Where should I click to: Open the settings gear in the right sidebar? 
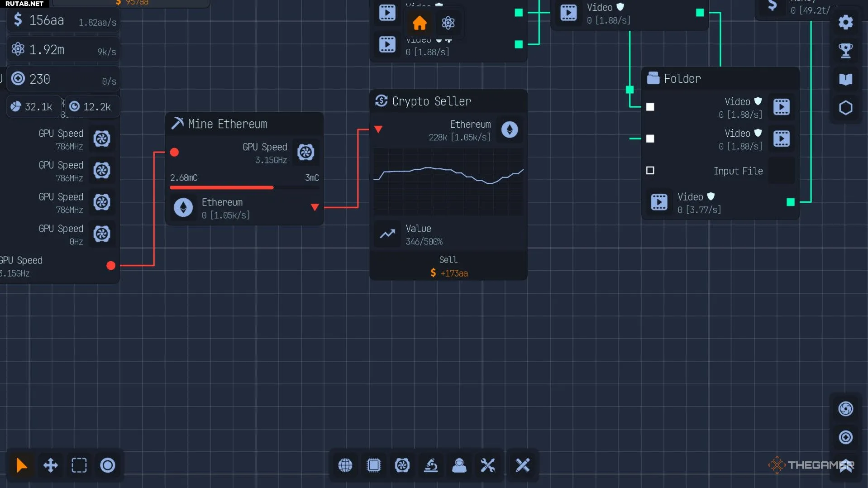point(845,22)
